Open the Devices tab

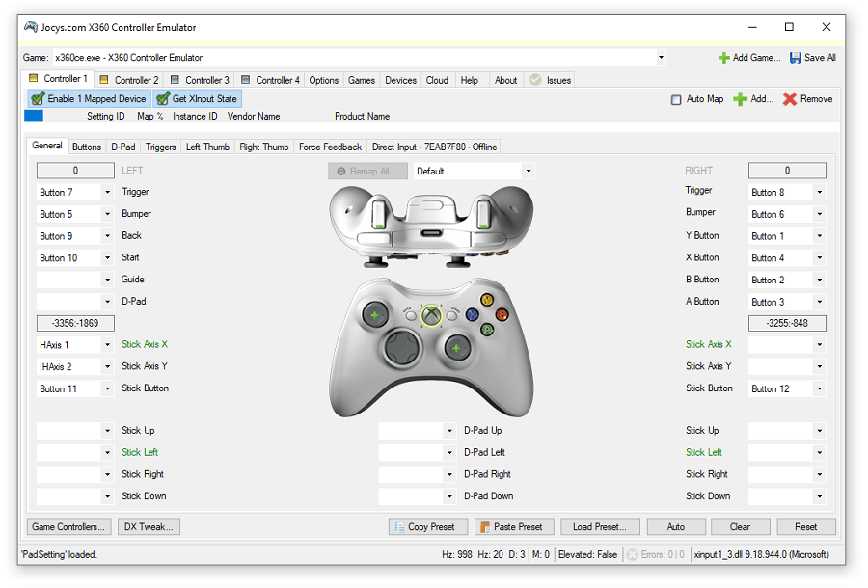tap(400, 80)
